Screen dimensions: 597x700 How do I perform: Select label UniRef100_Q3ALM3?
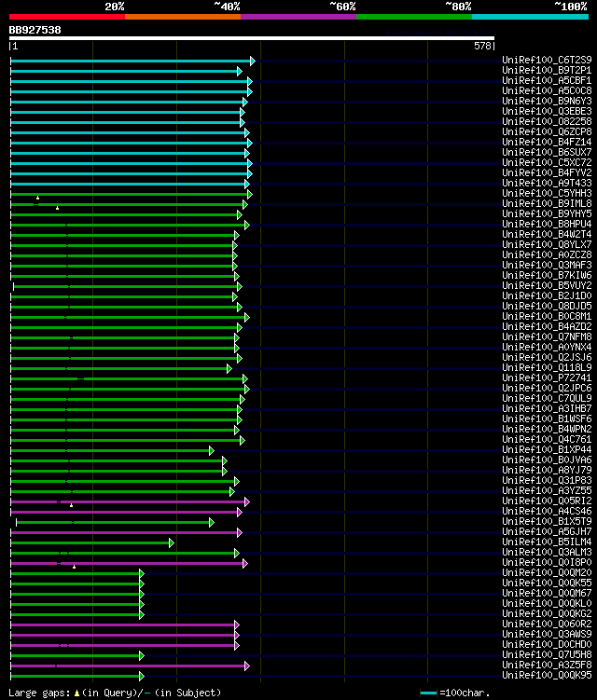point(547,553)
